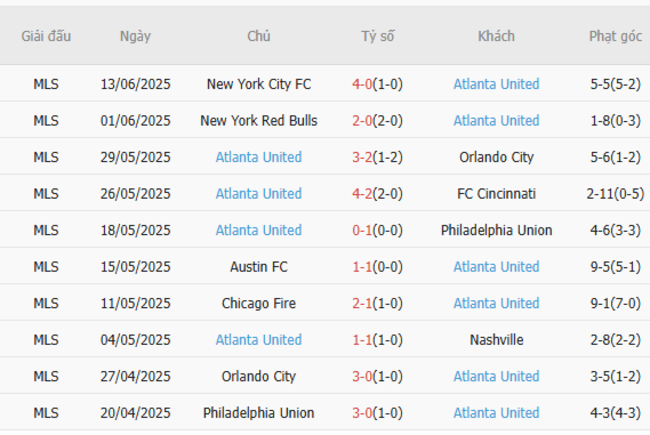Select Atlanta United link opposite Nashville

pos(258,340)
